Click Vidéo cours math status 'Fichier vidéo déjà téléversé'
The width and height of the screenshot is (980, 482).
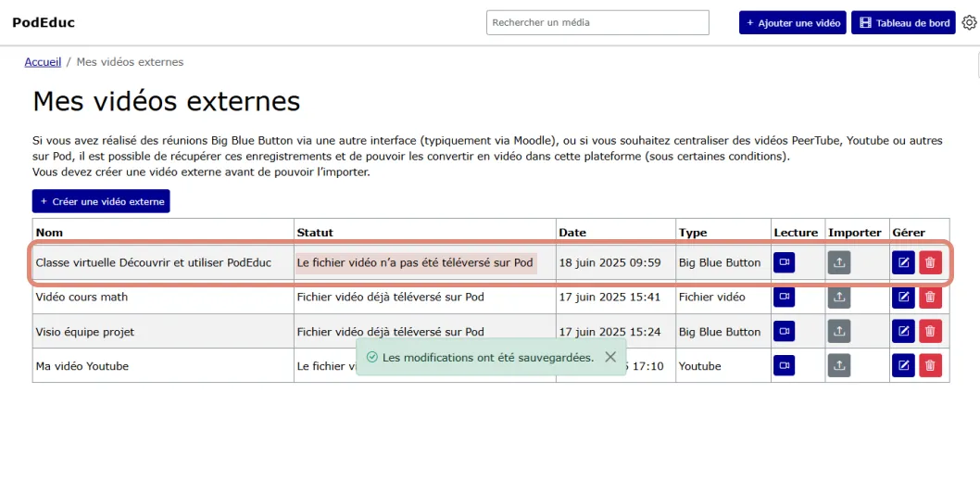pyautogui.click(x=391, y=297)
